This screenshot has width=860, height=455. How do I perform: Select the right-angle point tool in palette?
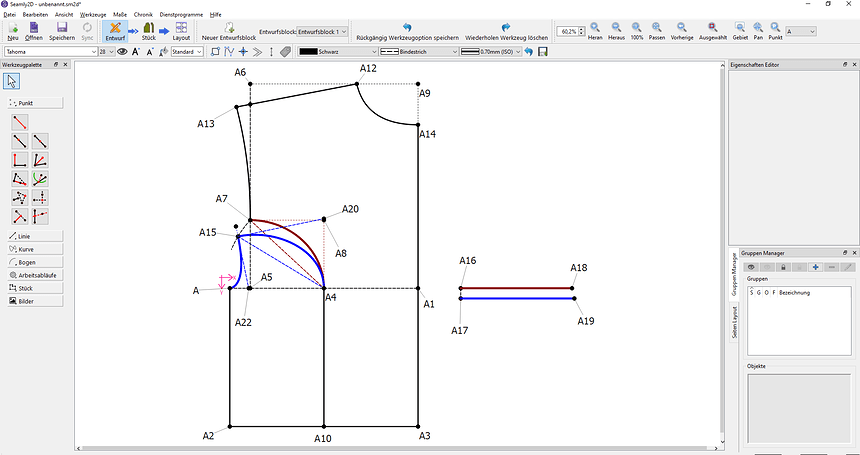click(20, 160)
